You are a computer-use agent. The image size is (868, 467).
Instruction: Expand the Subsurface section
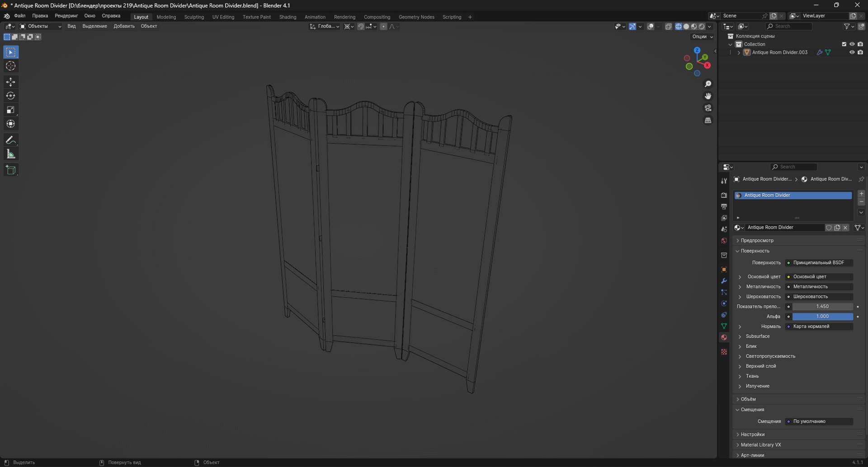[740, 336]
